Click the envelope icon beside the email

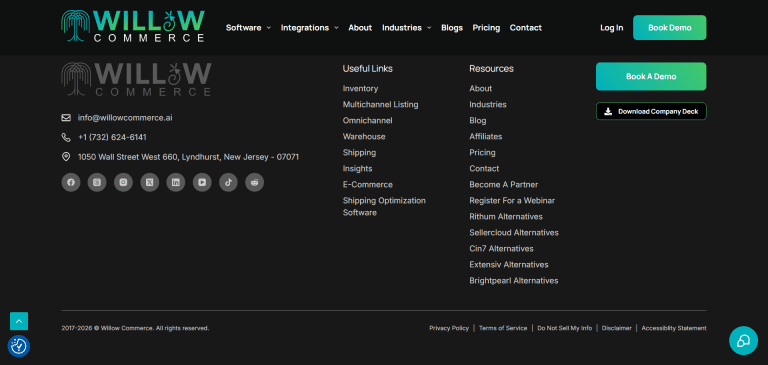point(66,118)
